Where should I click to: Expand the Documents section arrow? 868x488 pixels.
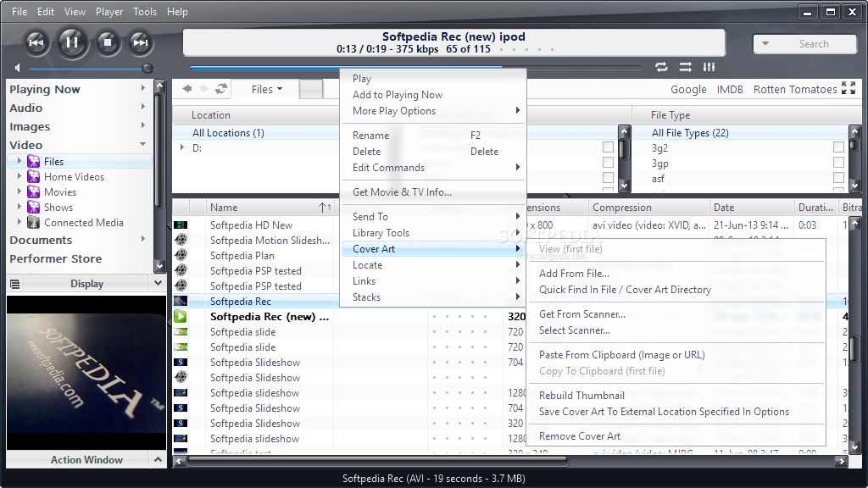142,239
